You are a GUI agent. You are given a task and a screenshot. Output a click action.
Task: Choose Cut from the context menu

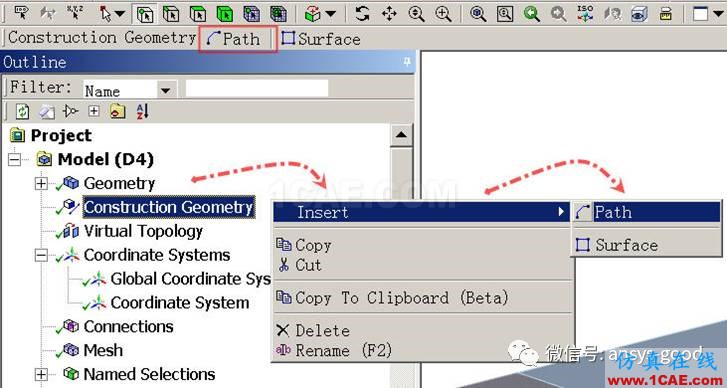click(308, 265)
